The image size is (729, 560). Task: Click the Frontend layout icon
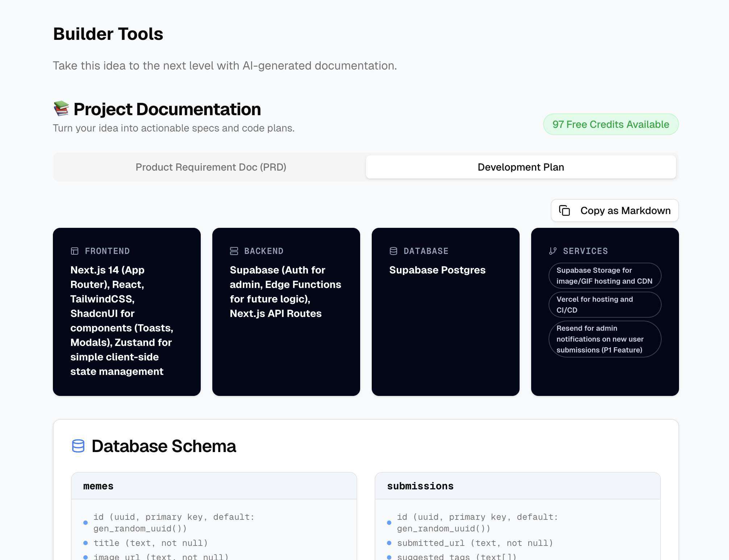point(75,251)
